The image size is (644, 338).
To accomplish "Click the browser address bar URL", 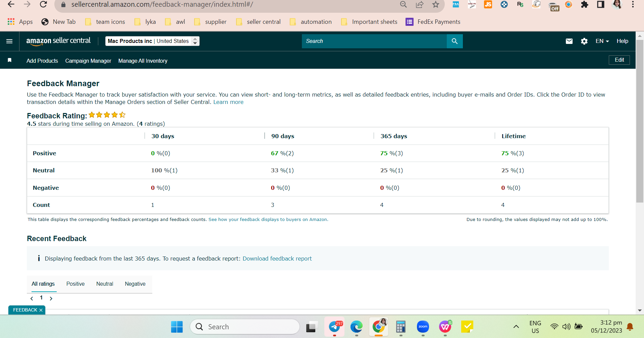I will [162, 4].
